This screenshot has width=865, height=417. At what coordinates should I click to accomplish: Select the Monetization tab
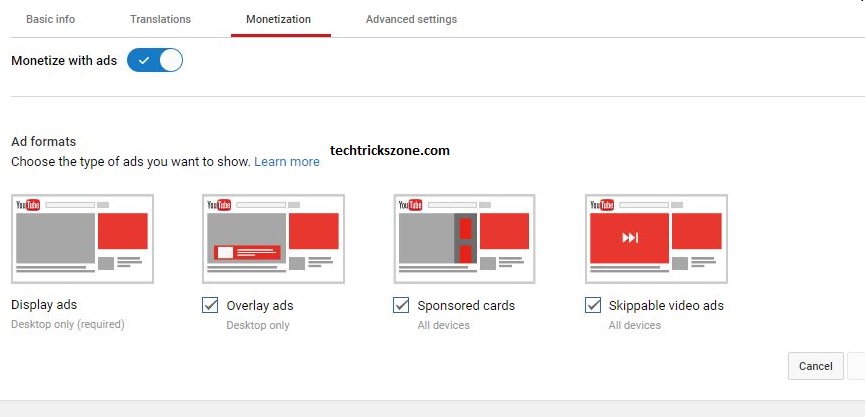tap(280, 19)
